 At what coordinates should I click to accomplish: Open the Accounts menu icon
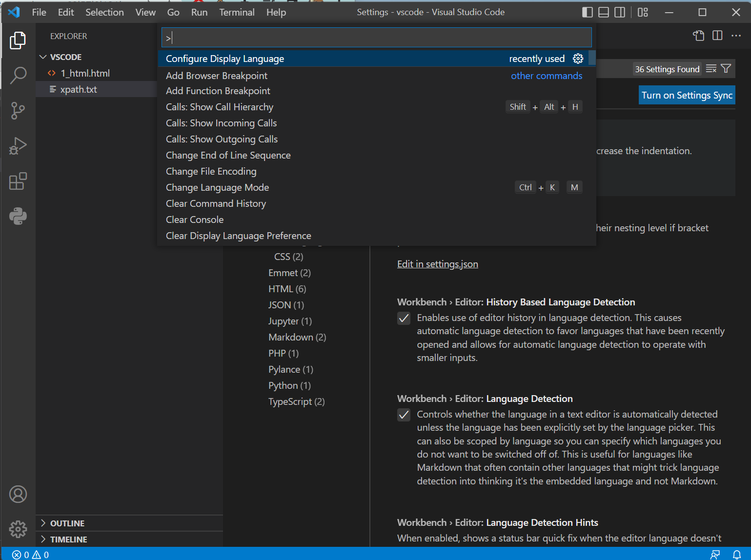18,494
